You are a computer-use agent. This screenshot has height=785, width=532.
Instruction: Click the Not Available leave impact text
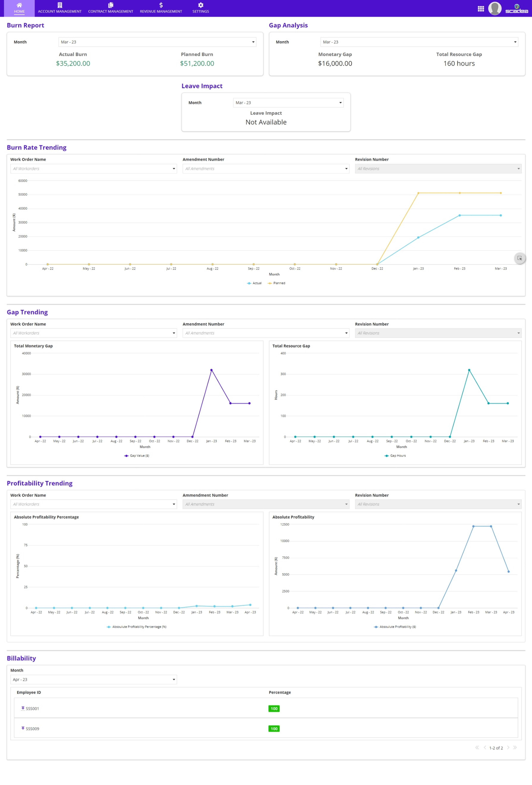coord(266,122)
